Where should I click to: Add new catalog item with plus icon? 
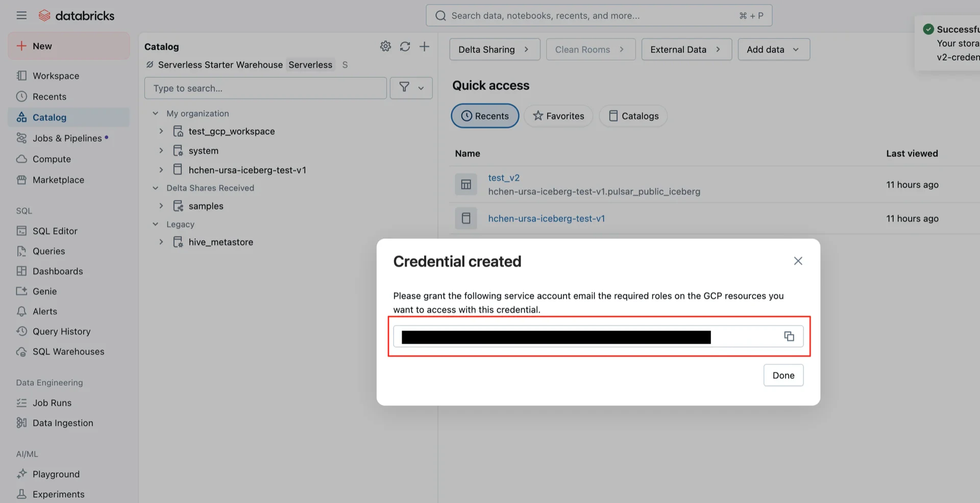[x=424, y=46]
